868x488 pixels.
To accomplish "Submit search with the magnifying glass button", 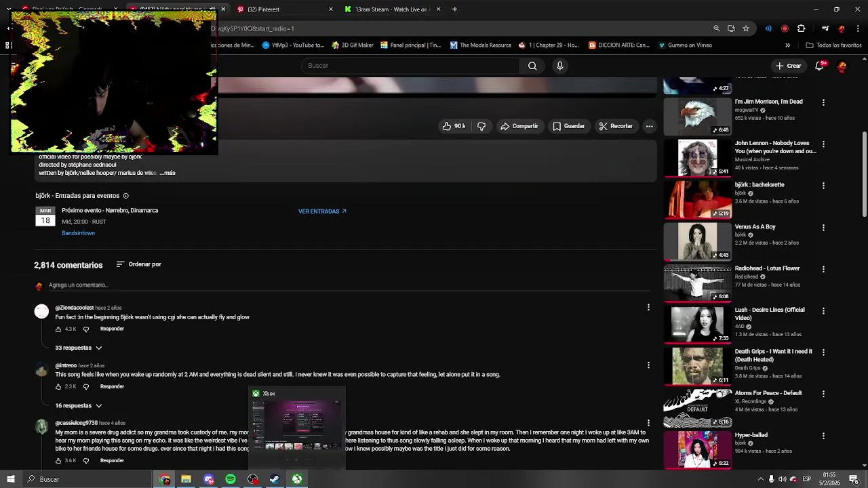I will click(532, 66).
